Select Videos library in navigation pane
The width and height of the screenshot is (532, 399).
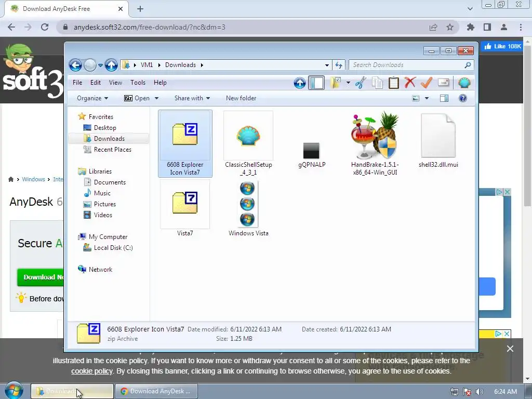coord(103,215)
